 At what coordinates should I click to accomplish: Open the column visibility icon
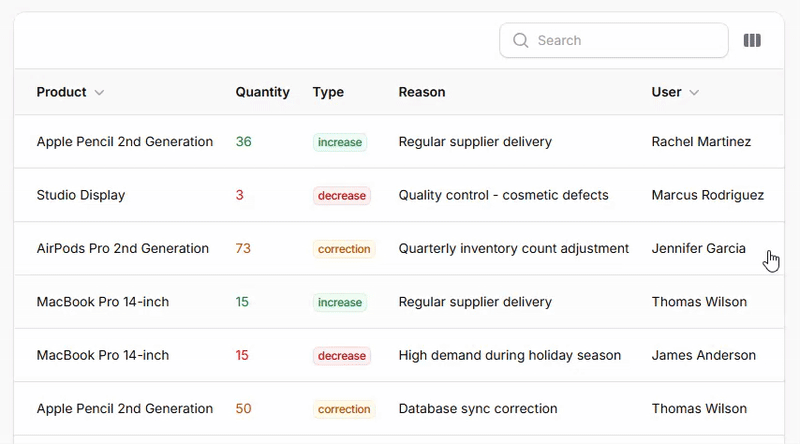[752, 40]
